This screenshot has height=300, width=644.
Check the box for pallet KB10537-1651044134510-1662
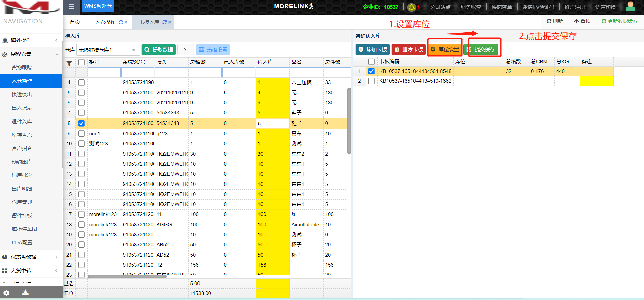tap(371, 81)
